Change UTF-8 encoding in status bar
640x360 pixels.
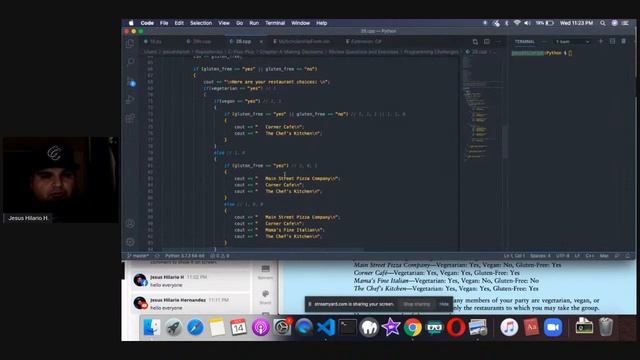562,256
